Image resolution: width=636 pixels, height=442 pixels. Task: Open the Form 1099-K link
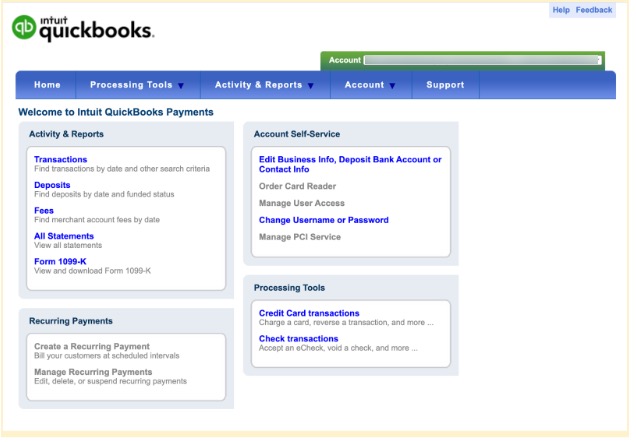coord(61,263)
